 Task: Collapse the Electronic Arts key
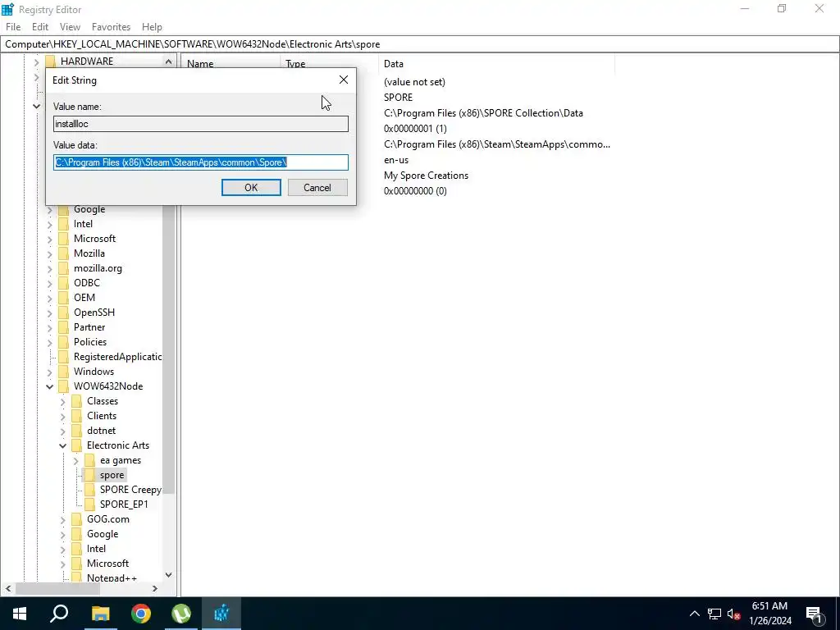tap(62, 445)
